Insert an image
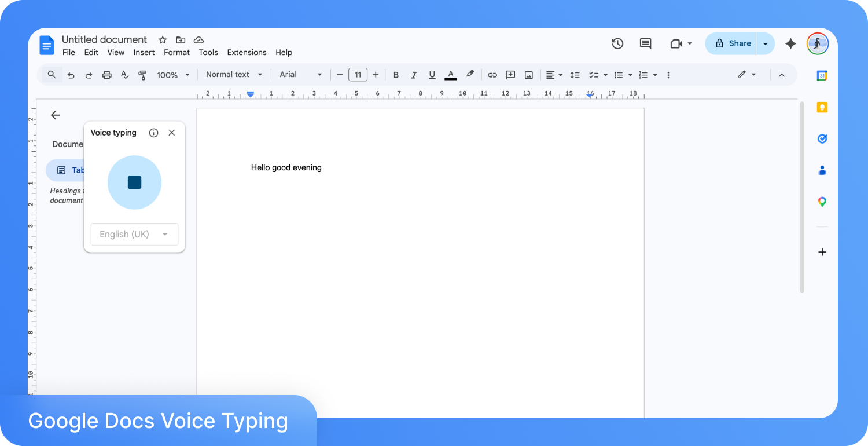Screen dimensions: 868x446 pos(528,75)
